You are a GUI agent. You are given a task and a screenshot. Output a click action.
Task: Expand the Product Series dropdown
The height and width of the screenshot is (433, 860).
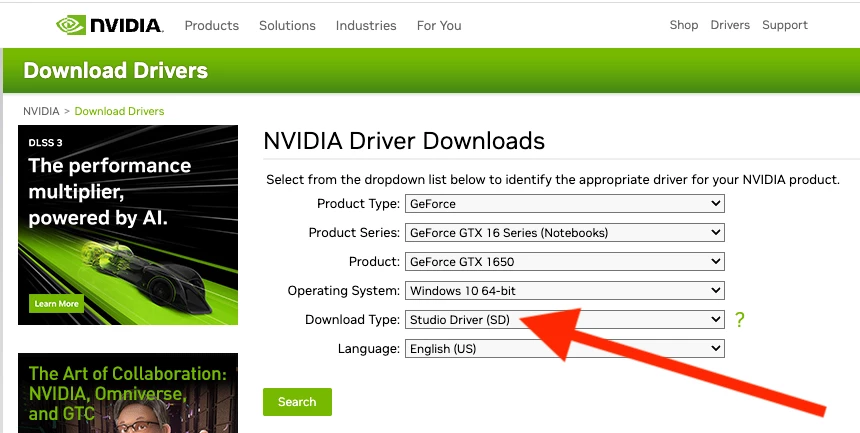pos(564,233)
